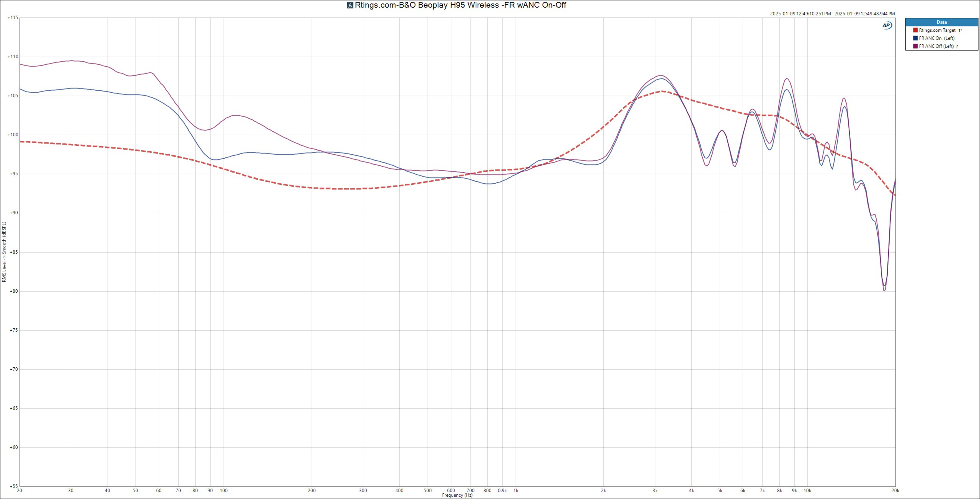Click the 1k frequency tick label
The image size is (980, 499).
pyautogui.click(x=516, y=491)
